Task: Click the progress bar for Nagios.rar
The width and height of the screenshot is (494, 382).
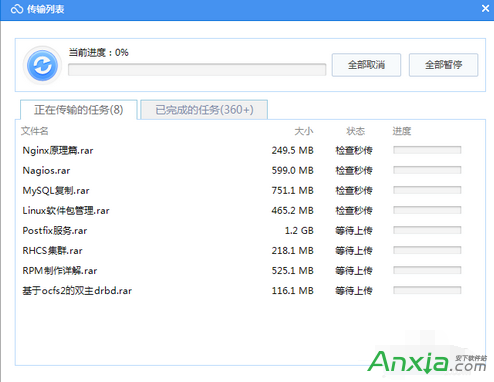Action: pyautogui.click(x=427, y=170)
